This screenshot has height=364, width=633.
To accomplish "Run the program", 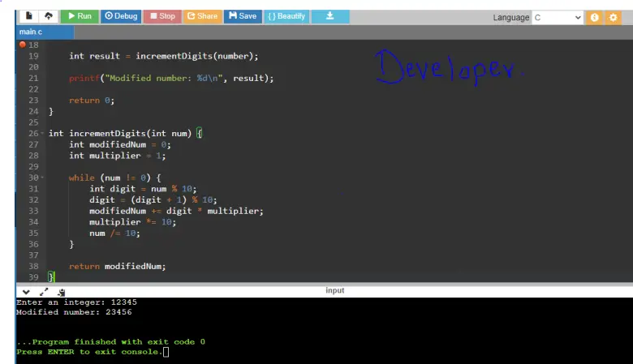I will 80,16.
